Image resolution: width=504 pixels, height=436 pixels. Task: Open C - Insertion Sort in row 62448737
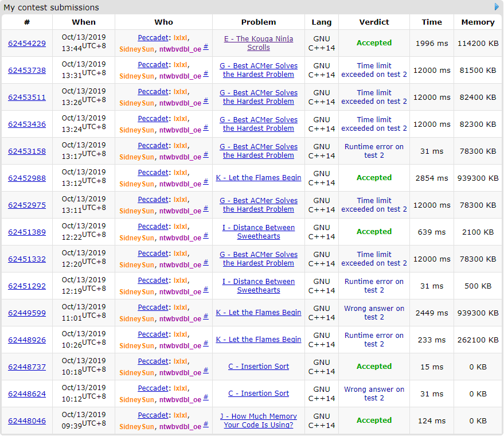coord(258,367)
